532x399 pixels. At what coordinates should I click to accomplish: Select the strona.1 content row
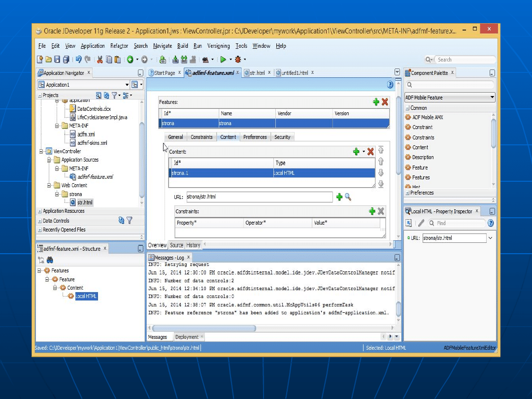272,173
